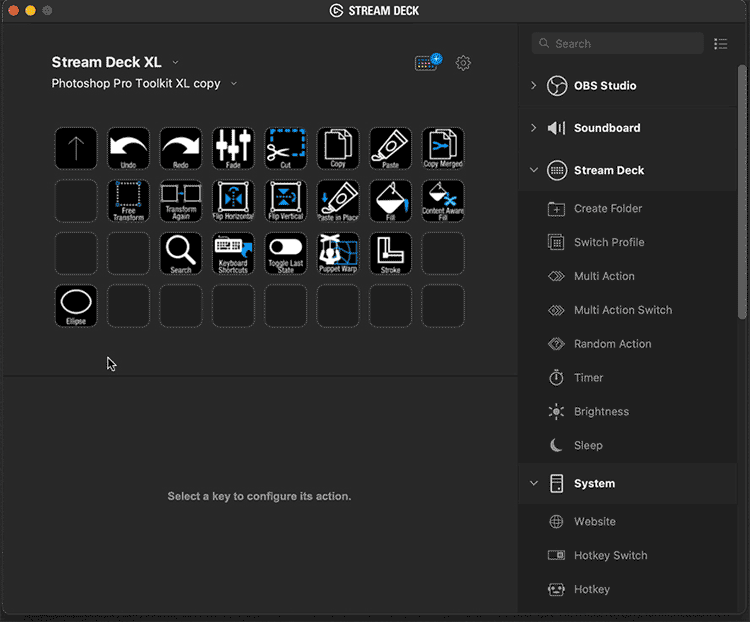The height and width of the screenshot is (622, 750).
Task: Open the Stream Deck Store icon
Action: [x=428, y=62]
